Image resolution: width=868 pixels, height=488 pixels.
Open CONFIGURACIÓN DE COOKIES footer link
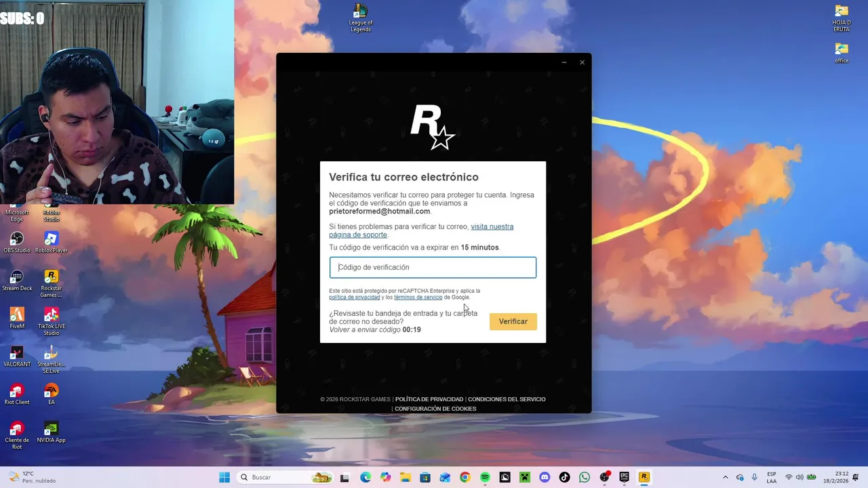pos(435,409)
